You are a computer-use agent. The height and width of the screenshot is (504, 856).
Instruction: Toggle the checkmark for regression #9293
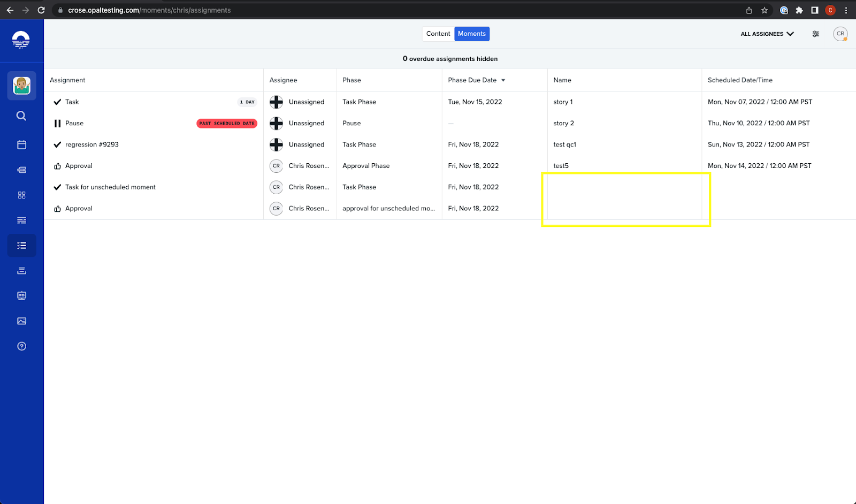(x=57, y=144)
